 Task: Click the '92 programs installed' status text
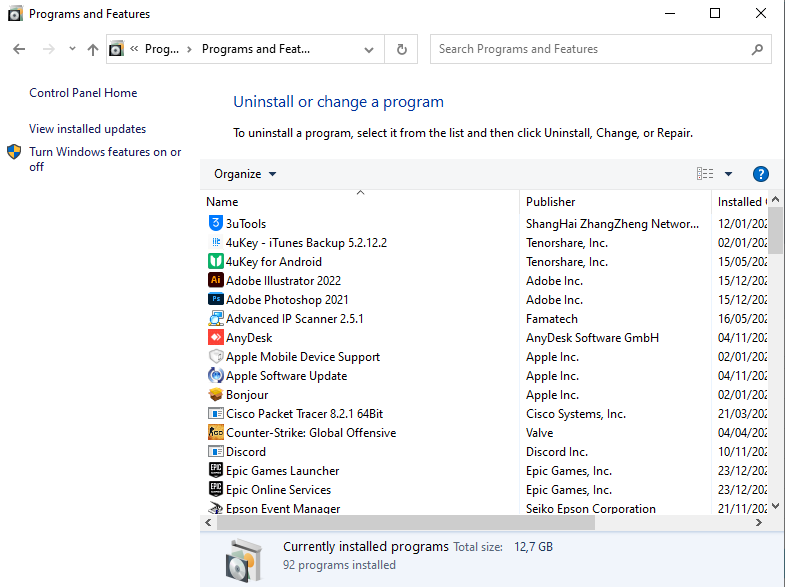[339, 565]
